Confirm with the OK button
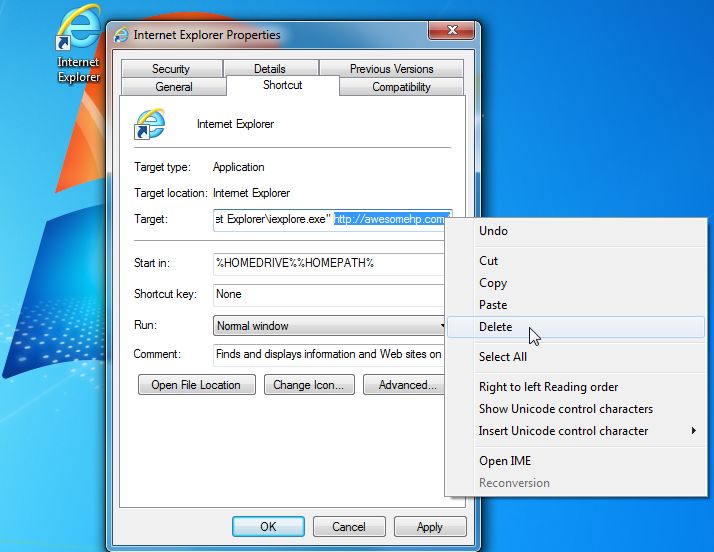The width and height of the screenshot is (714, 552). pos(268,527)
